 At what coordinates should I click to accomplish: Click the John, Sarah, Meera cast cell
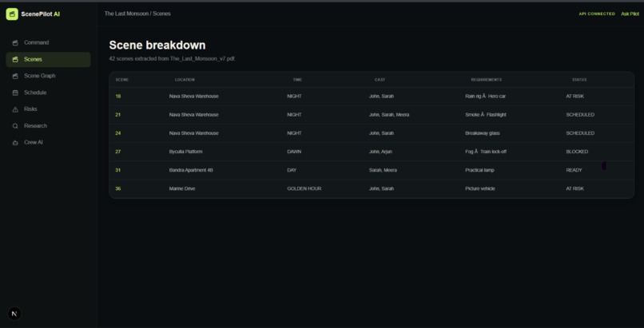click(389, 115)
